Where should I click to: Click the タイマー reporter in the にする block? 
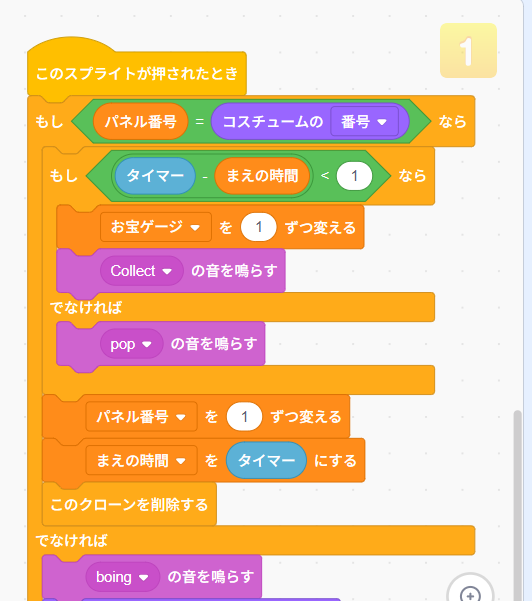pyautogui.click(x=266, y=460)
